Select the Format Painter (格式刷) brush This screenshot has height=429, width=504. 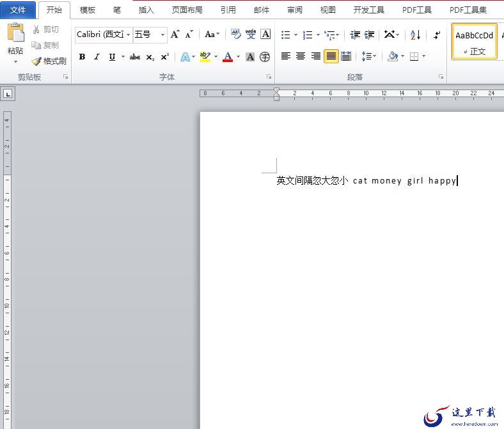pos(49,61)
